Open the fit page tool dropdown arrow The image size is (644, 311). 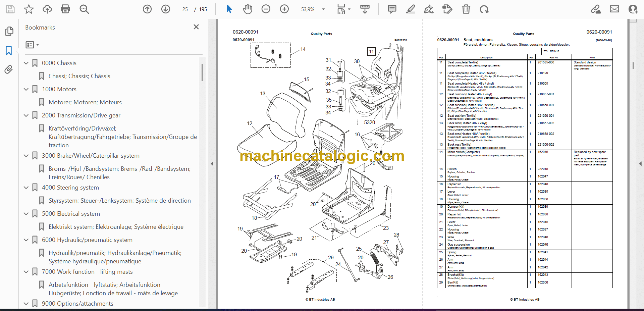349,9
